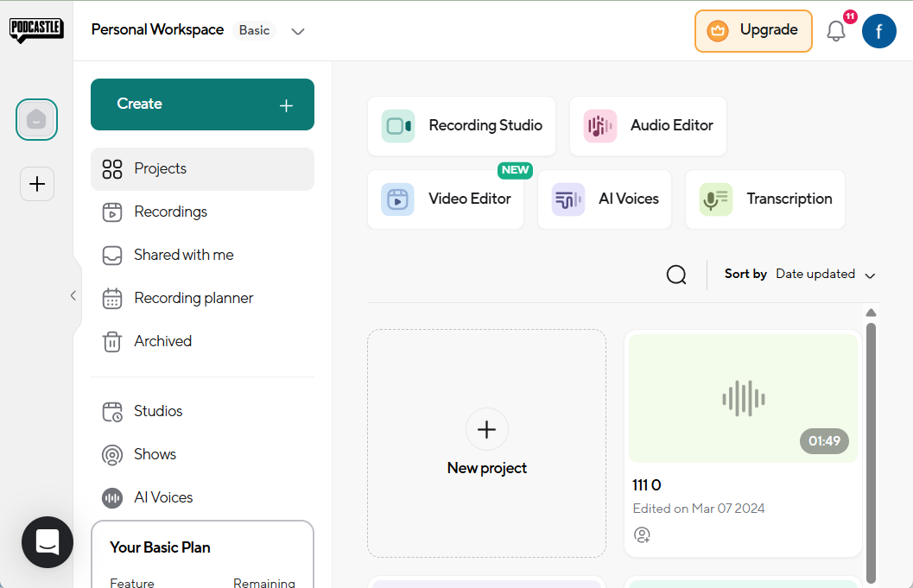Click the Projects grid icon
The height and width of the screenshot is (588, 913).
tap(111, 169)
